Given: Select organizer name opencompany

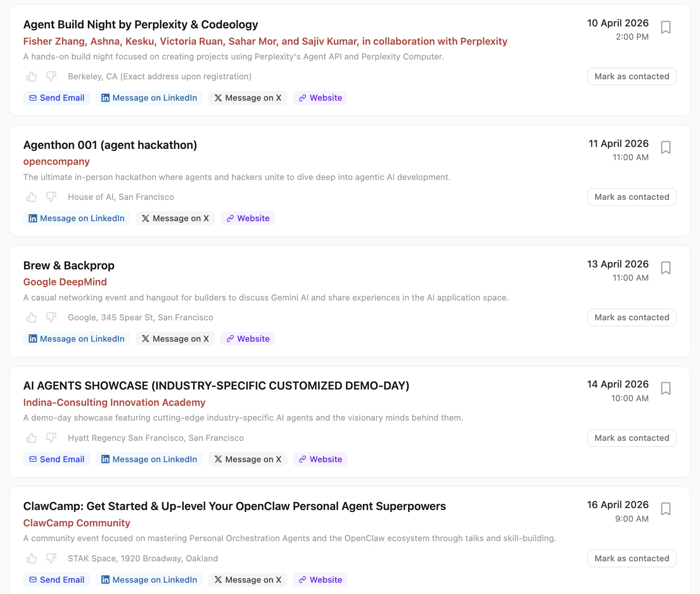Looking at the screenshot, I should coord(56,162).
